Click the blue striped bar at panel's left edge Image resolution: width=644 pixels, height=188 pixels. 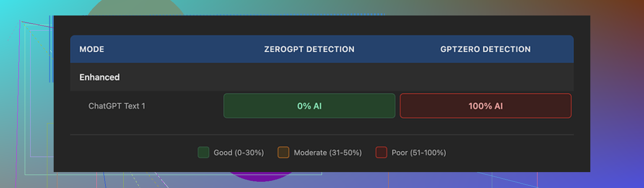[51, 48]
